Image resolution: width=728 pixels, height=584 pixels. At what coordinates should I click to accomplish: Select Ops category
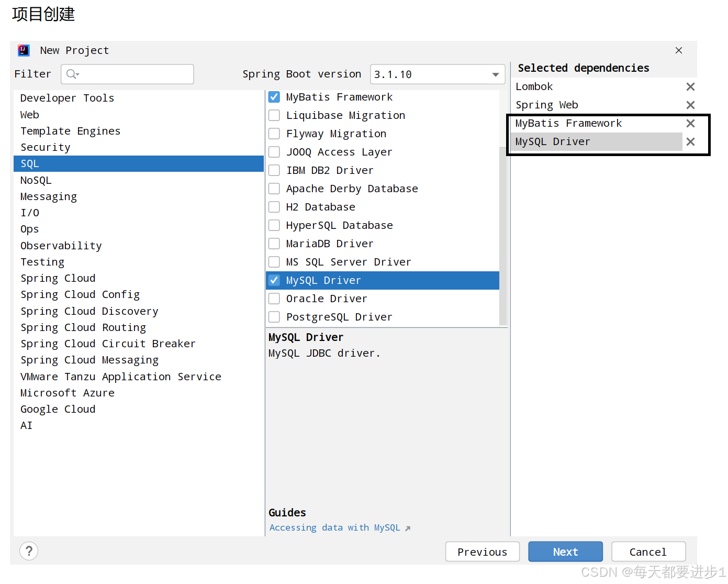pos(139,229)
